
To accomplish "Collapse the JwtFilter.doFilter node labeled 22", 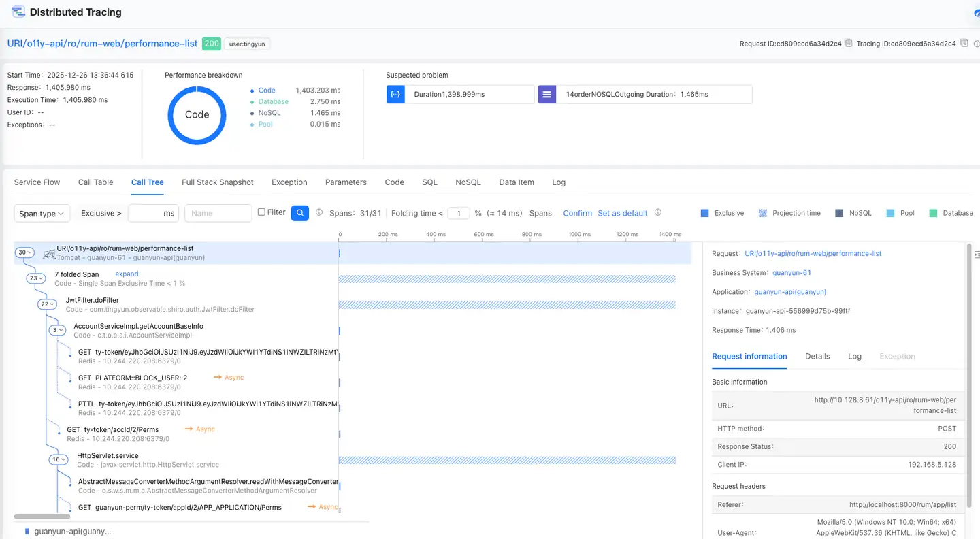I will (x=47, y=304).
